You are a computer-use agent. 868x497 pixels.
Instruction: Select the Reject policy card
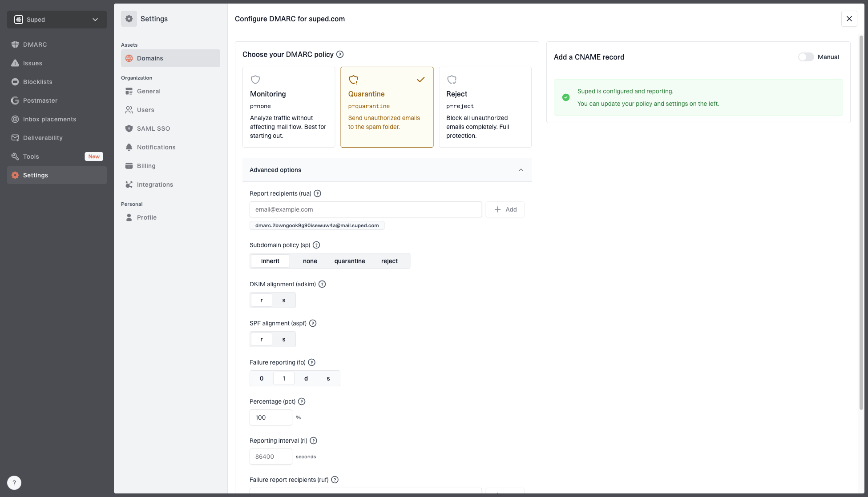pos(485,107)
